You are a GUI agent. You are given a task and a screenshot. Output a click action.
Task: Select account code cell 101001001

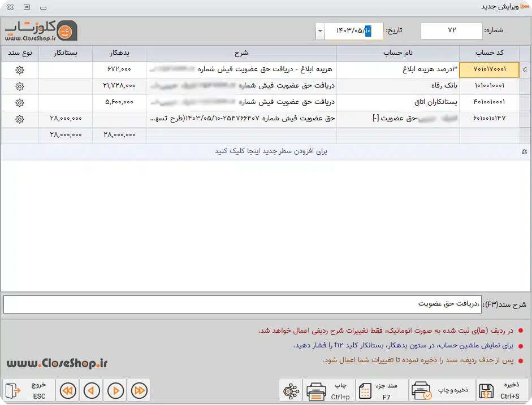coord(489,86)
